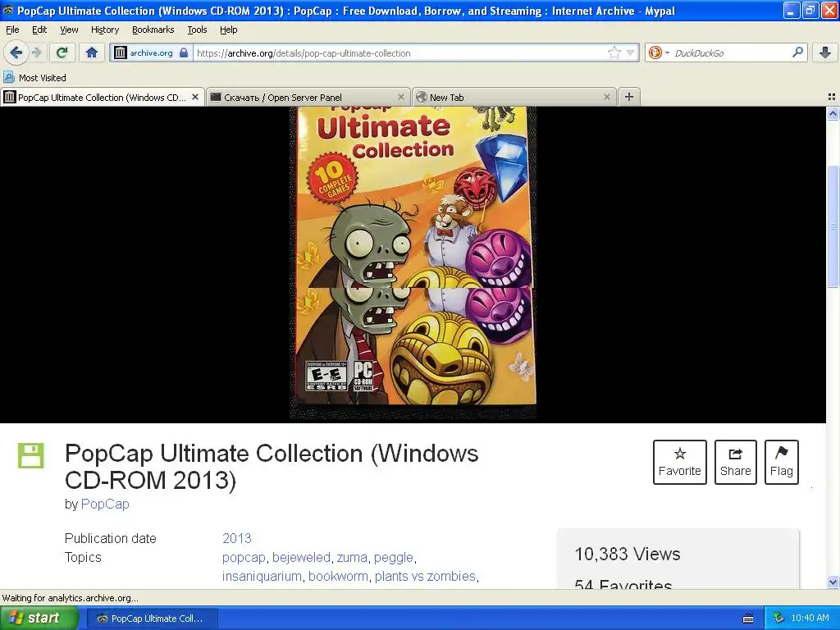The width and height of the screenshot is (840, 630).
Task: Flag this item with the Flag button
Action: [x=781, y=463]
